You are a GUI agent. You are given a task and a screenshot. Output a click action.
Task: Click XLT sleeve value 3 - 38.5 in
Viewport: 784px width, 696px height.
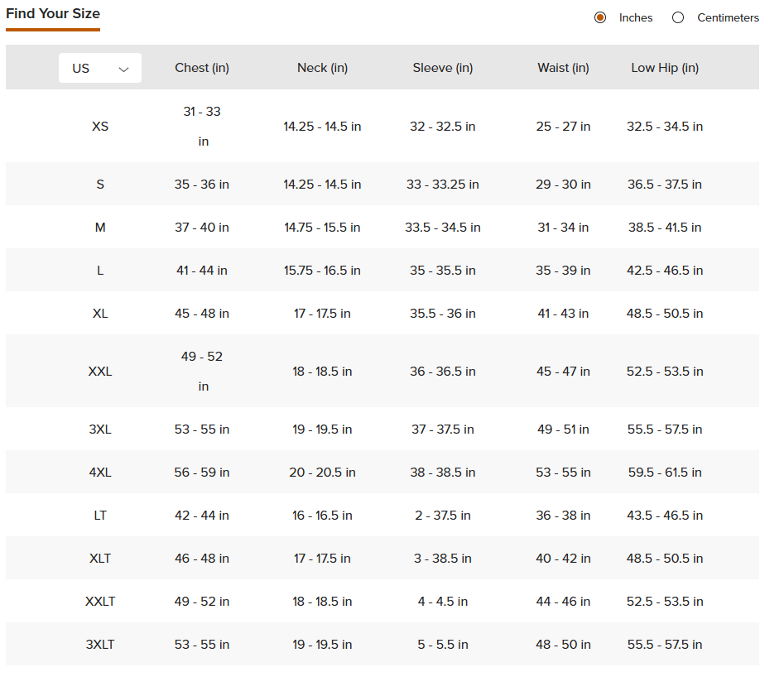click(442, 558)
